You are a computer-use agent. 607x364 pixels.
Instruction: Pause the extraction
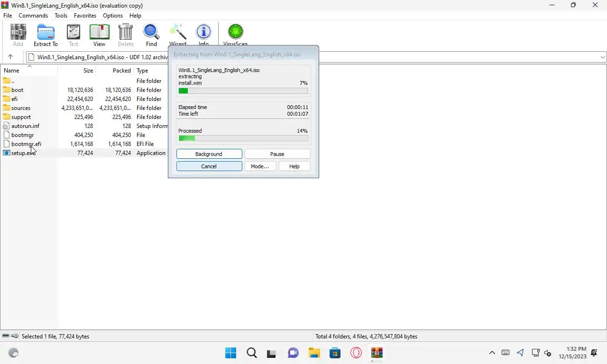(277, 154)
